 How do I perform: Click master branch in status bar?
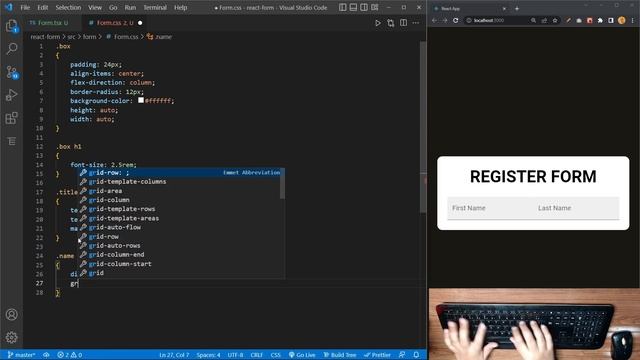coord(21,355)
